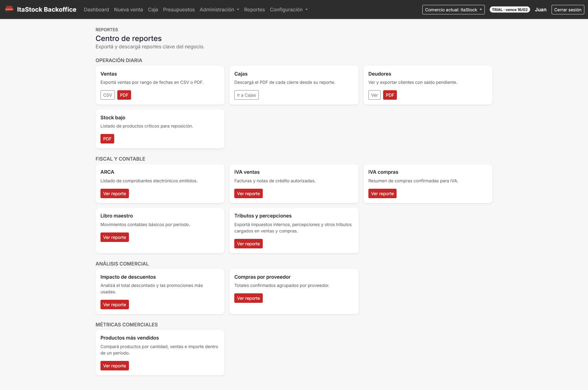Click the MÉTRICAS COMERCIALES section label
Viewport: 588px width, 390px height.
tap(126, 325)
